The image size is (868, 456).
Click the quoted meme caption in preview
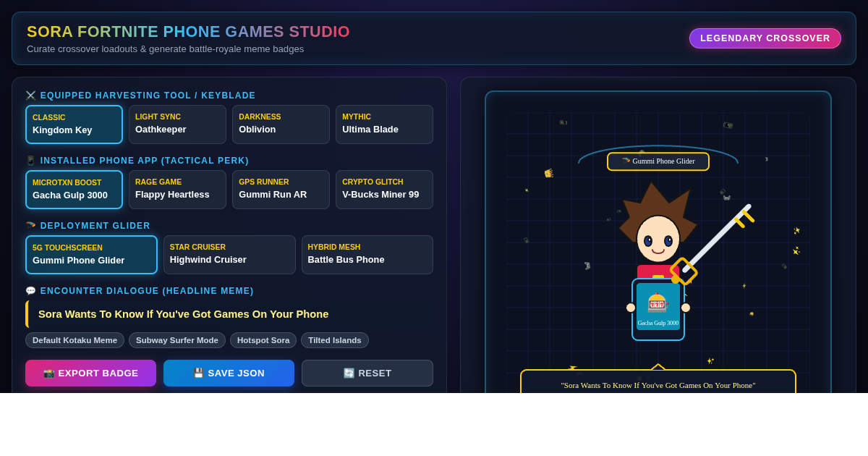(x=658, y=385)
